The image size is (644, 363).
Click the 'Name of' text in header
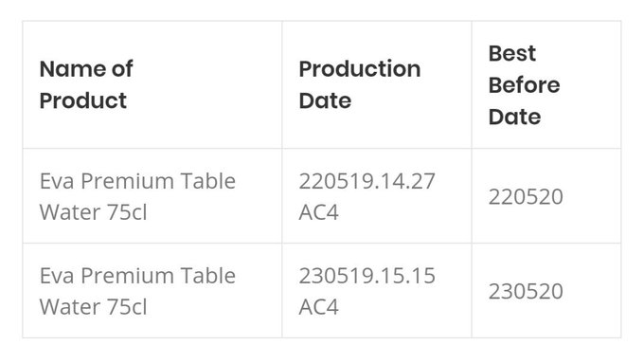click(86, 68)
